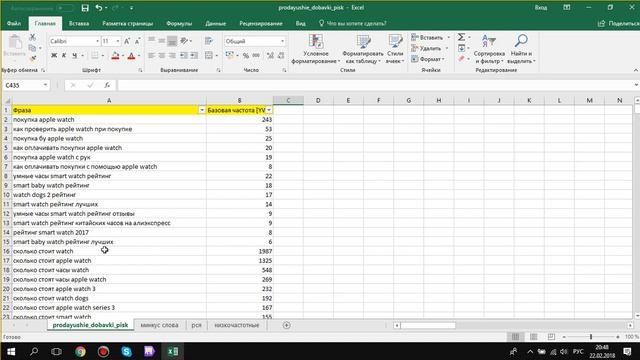640x360 pixels.
Task: Center text horizontally in the cell
Action: [162, 56]
